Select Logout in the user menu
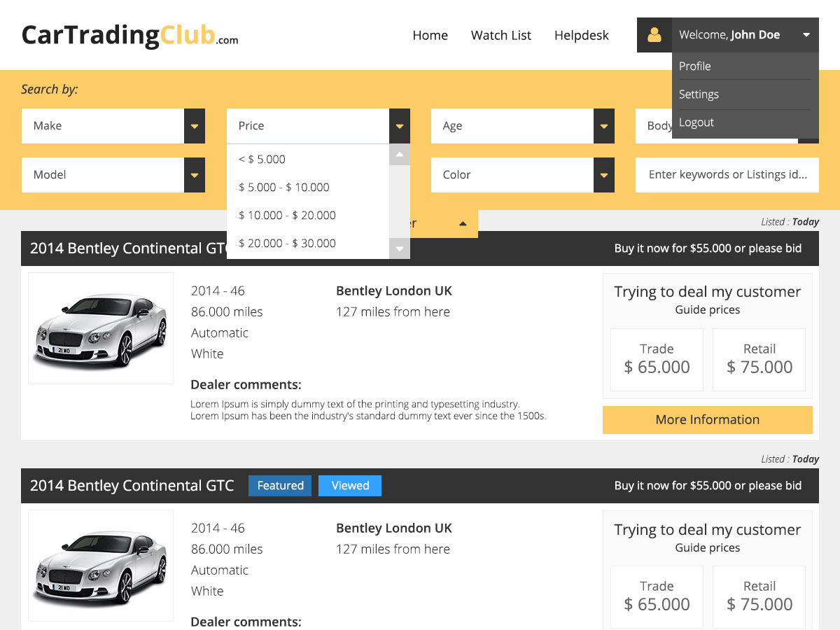This screenshot has width=840, height=630. coord(696,122)
